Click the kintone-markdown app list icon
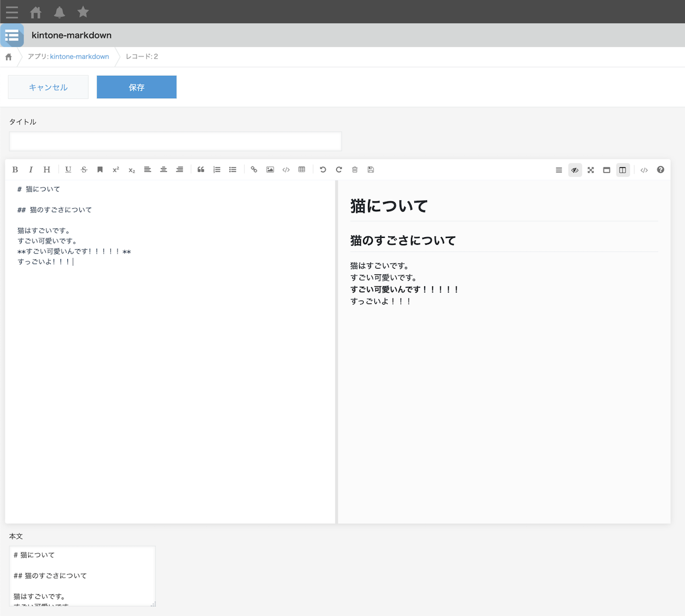Viewport: 685px width, 616px height. 12,35
